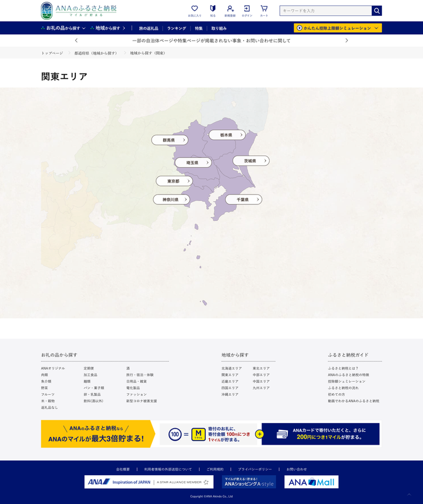The image size is (423, 504).
Task: Open 会社概要 footer link
Action: coord(123,469)
